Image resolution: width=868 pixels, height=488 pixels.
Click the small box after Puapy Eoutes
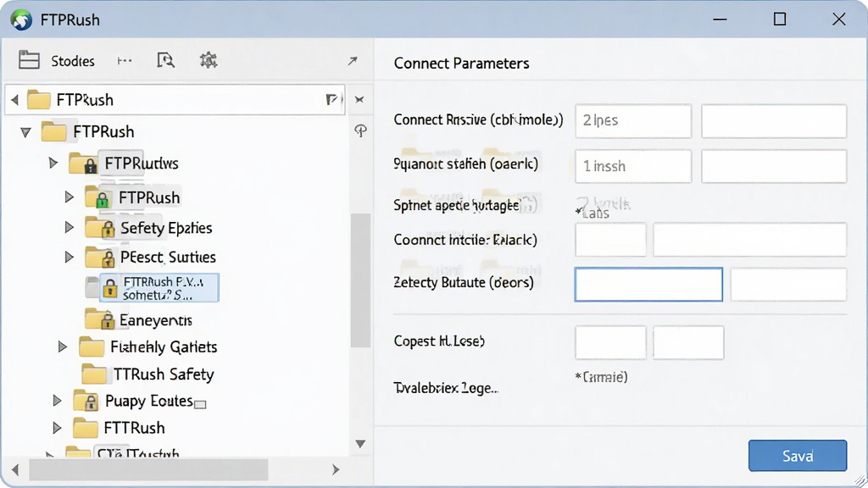tap(200, 404)
